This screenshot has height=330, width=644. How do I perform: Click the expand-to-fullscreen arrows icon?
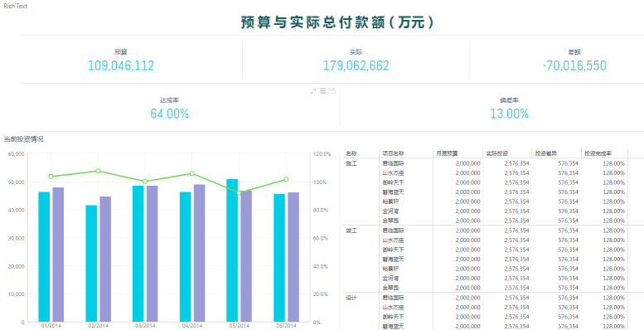pyautogui.click(x=313, y=91)
